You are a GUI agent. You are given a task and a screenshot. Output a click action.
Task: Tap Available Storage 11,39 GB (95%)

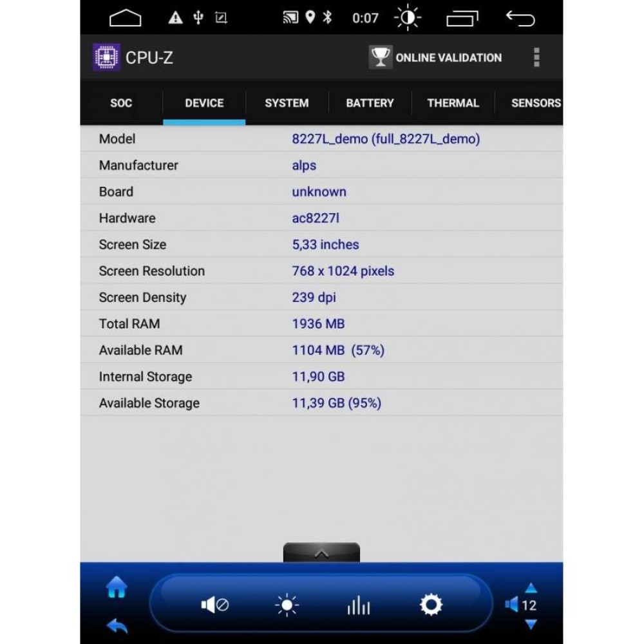(x=336, y=403)
